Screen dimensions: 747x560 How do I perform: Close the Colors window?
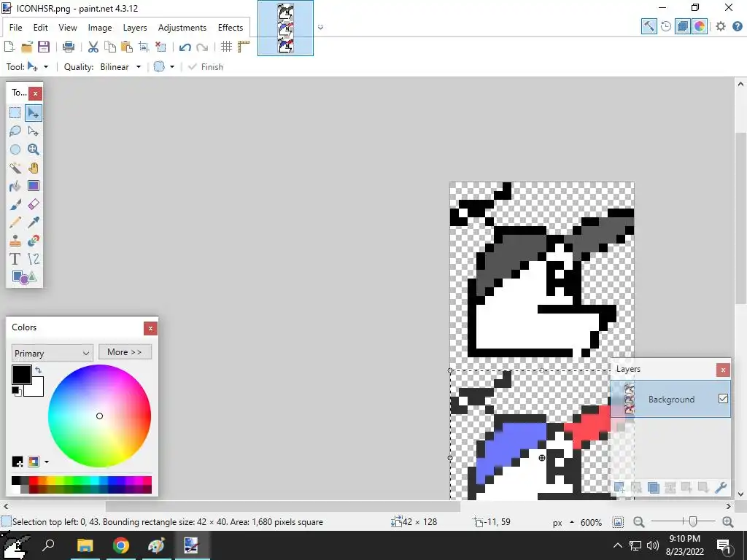click(x=150, y=328)
